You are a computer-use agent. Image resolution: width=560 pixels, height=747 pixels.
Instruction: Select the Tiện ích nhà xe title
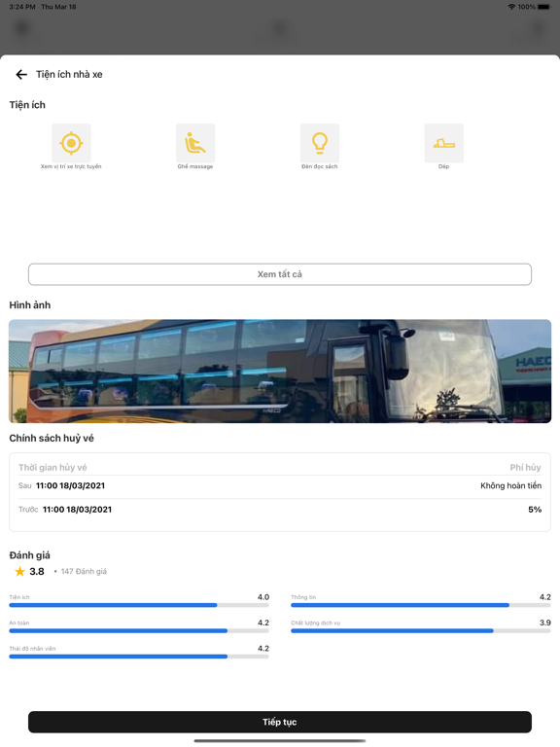click(x=70, y=74)
